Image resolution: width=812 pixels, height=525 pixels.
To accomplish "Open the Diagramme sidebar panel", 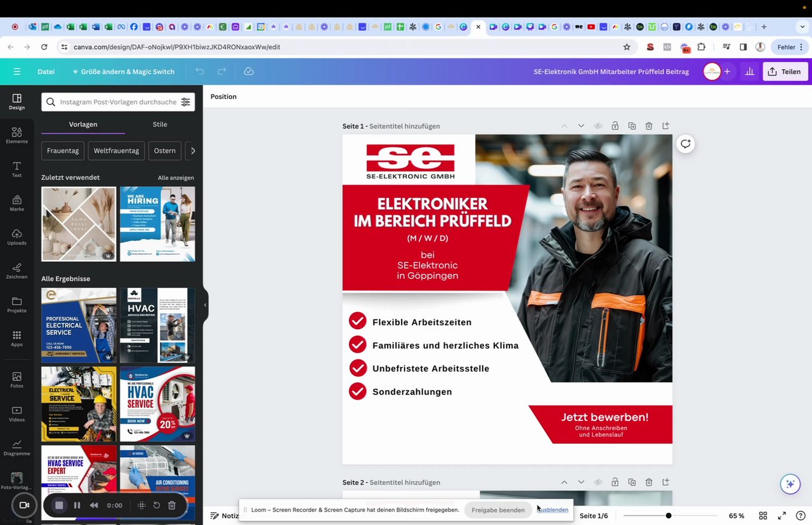I will (x=17, y=448).
